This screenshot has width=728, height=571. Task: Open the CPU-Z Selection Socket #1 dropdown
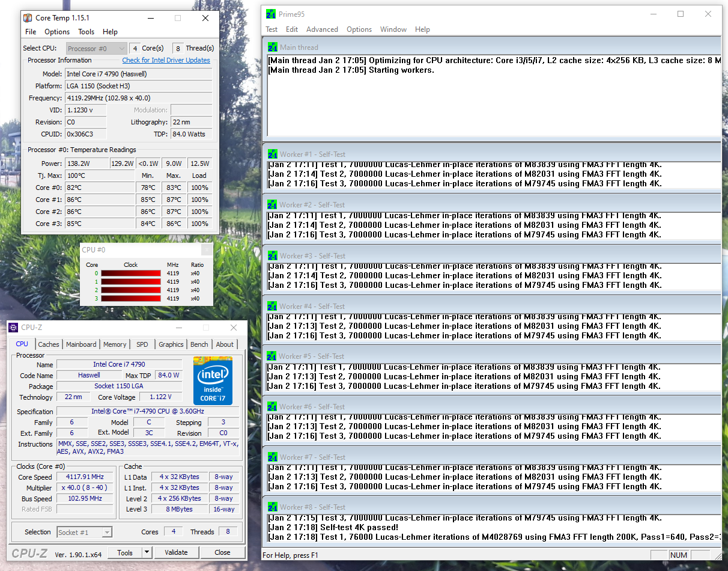point(84,532)
